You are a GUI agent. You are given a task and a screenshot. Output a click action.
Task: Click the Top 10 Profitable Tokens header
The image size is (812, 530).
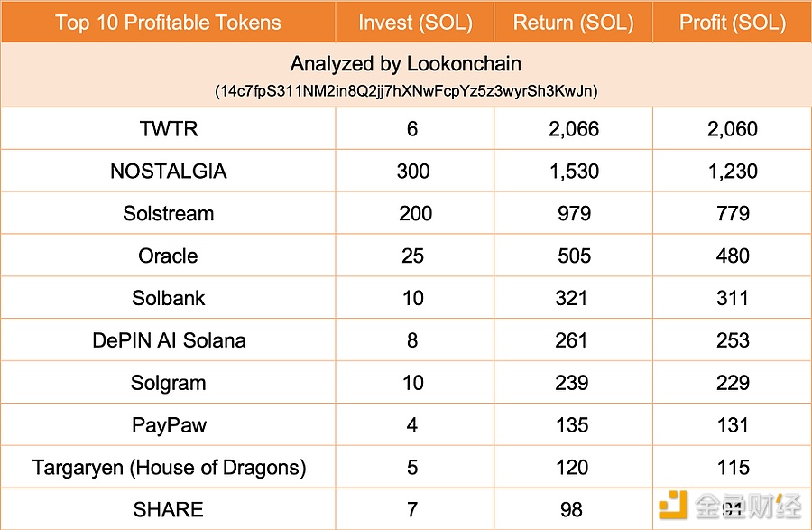[168, 23]
